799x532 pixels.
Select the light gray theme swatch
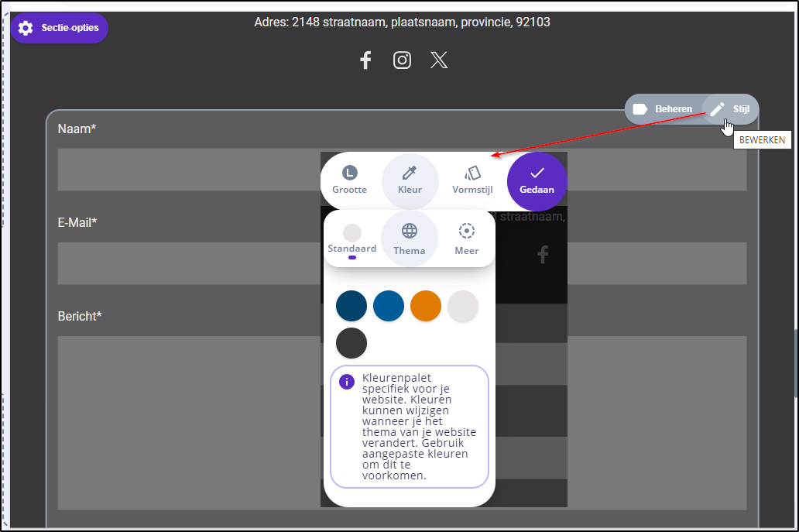click(463, 306)
